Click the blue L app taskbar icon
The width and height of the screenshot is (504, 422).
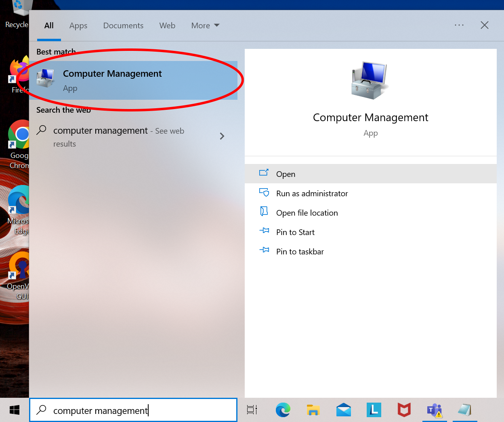(x=374, y=410)
